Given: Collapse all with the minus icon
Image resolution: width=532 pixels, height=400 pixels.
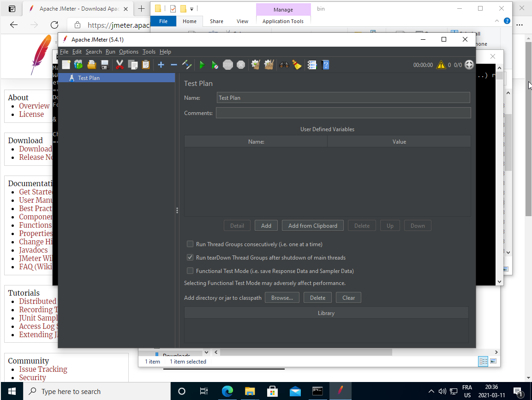Looking at the screenshot, I should tap(173, 65).
